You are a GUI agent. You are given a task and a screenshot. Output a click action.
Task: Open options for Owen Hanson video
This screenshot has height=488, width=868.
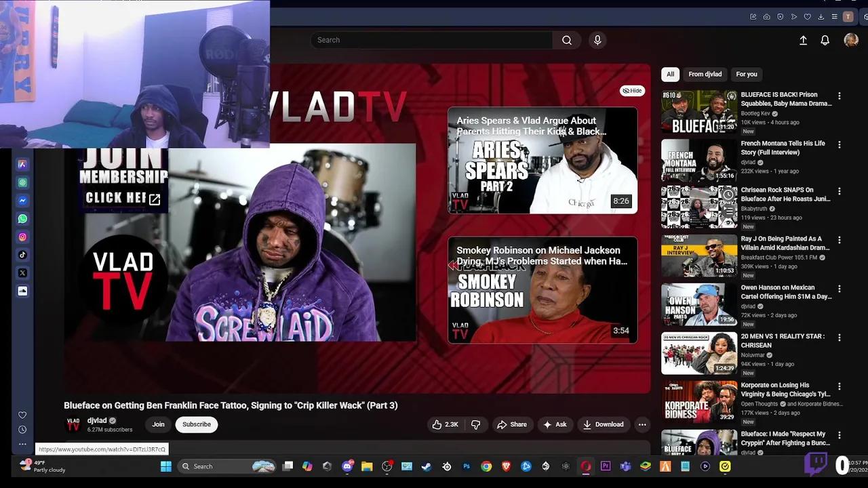tap(840, 289)
